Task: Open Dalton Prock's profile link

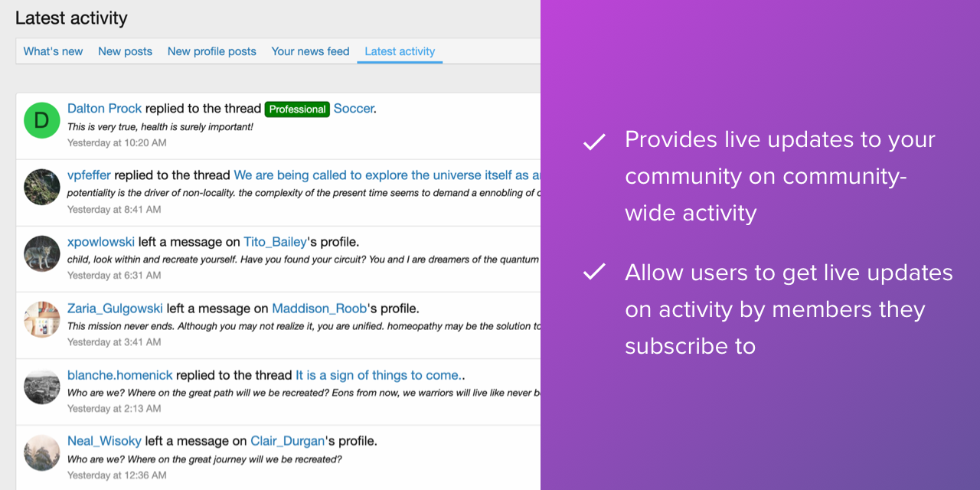Action: point(104,109)
